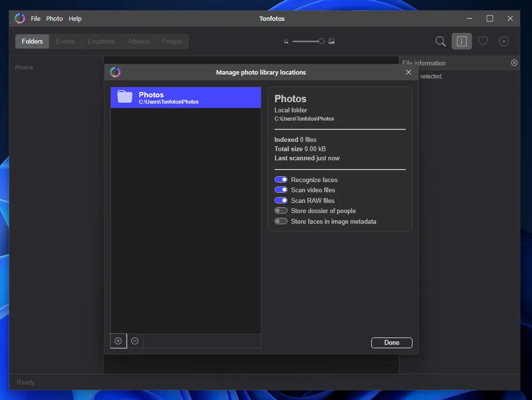This screenshot has width=532, height=400.
Task: Click the folder icon of Photos location
Action: [x=125, y=97]
